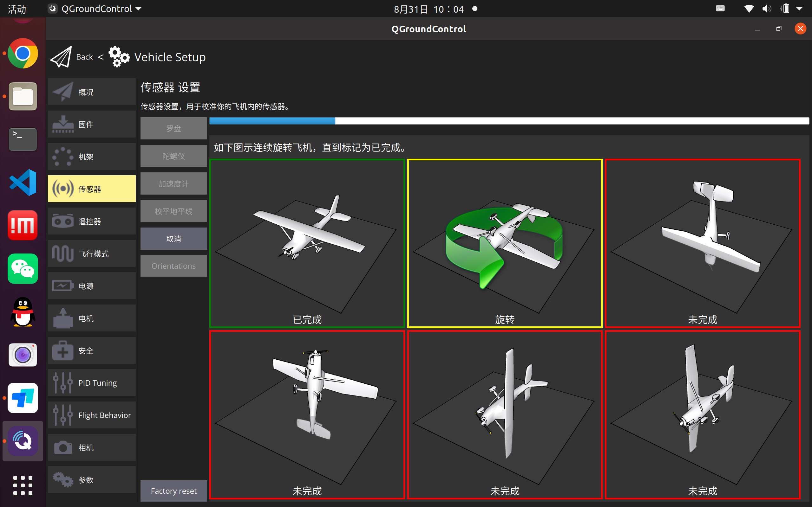Open the 安全 safety kit icon

(63, 350)
